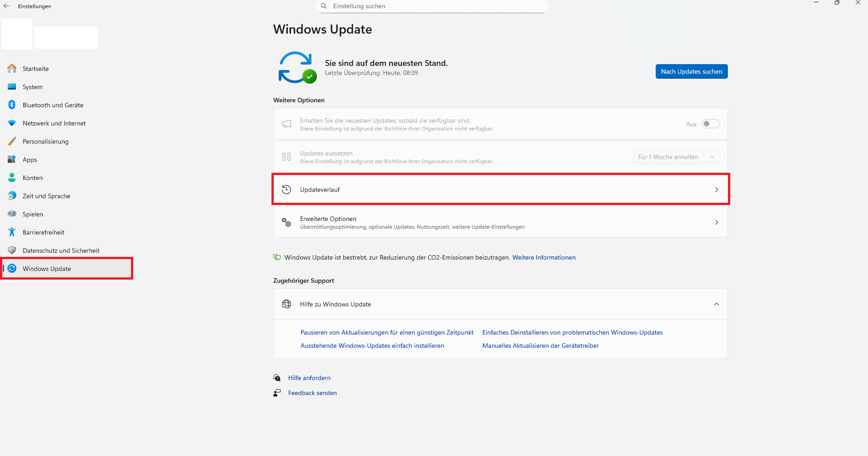
Task: Open the 'Für 1 Woche anhalten' dropdown arrow
Action: tap(712, 157)
